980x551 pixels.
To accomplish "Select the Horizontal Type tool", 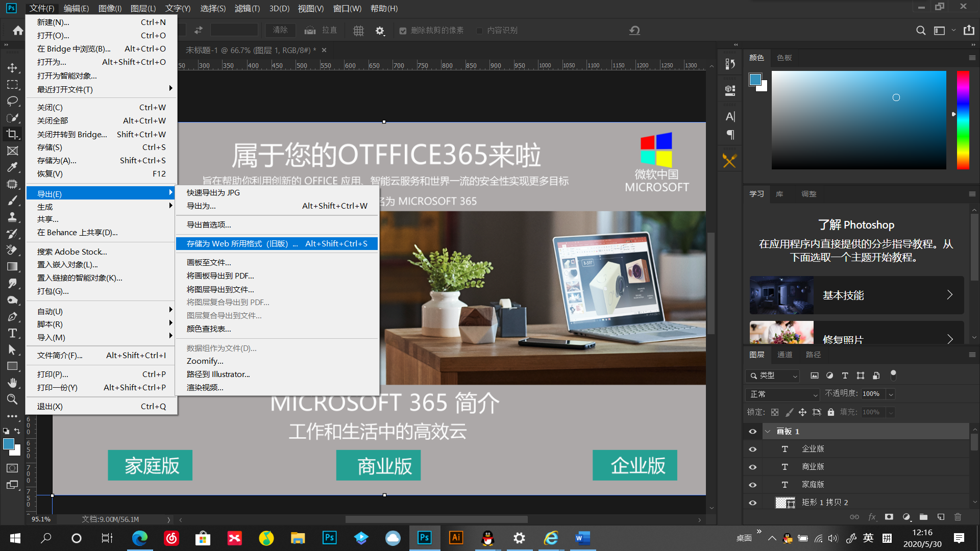I will (12, 333).
